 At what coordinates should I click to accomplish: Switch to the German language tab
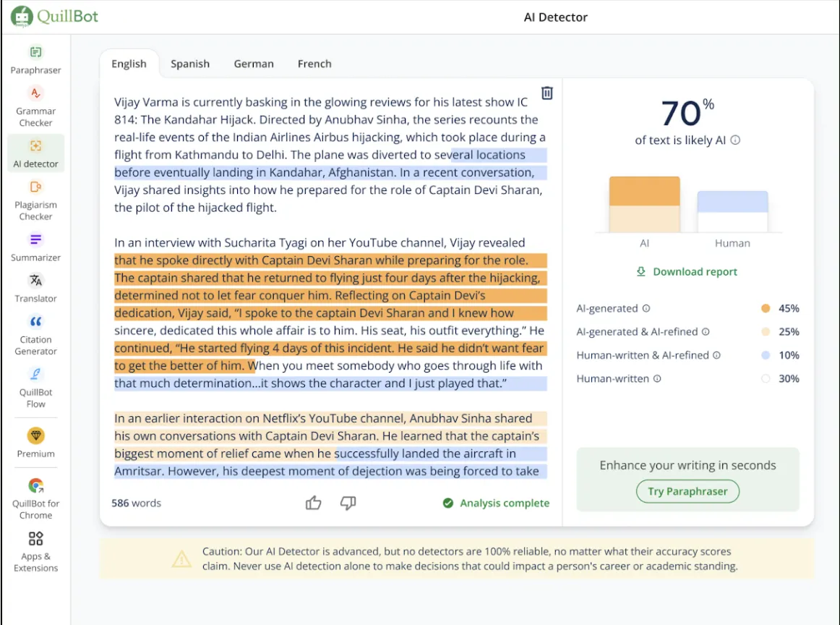click(254, 64)
